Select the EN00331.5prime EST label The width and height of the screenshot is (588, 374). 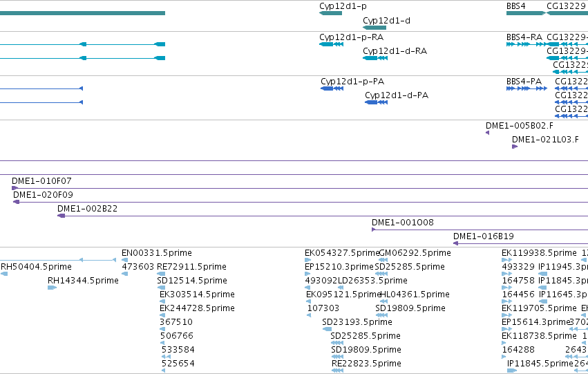tap(157, 253)
